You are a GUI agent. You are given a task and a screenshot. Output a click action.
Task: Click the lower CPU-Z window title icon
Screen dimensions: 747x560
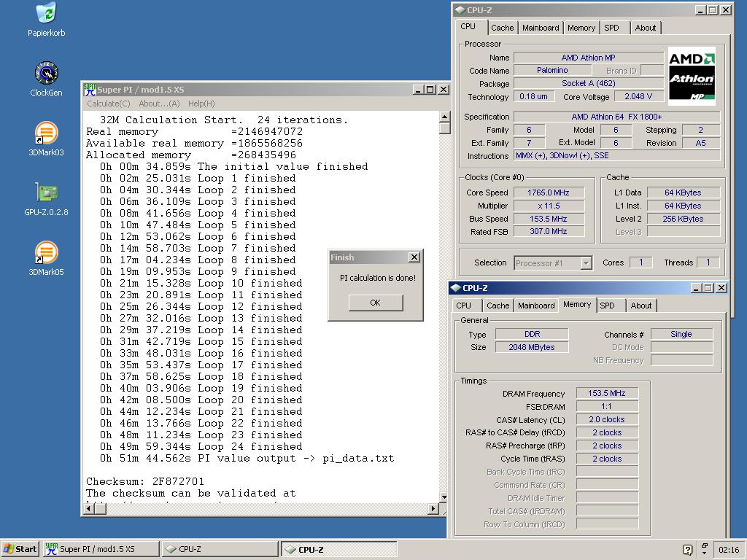pos(455,288)
